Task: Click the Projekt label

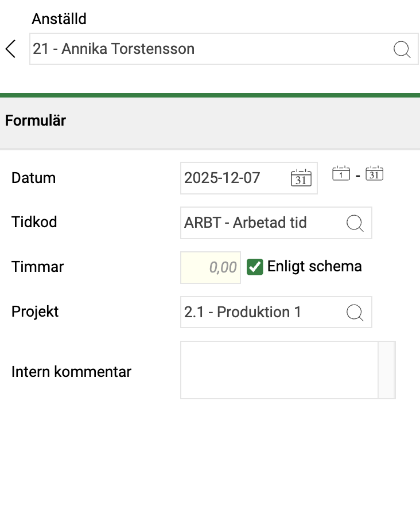Action: tap(35, 311)
